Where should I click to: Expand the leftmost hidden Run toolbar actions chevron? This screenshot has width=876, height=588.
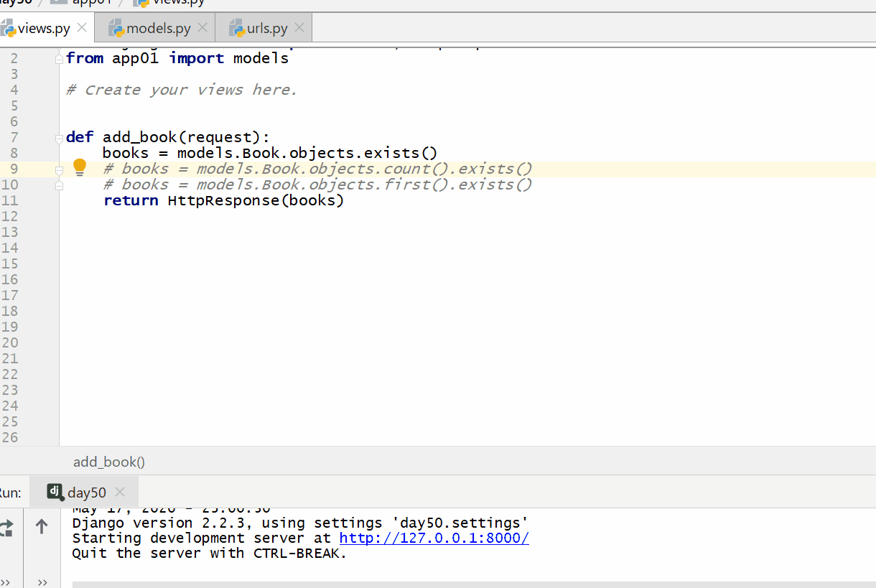coord(6,582)
